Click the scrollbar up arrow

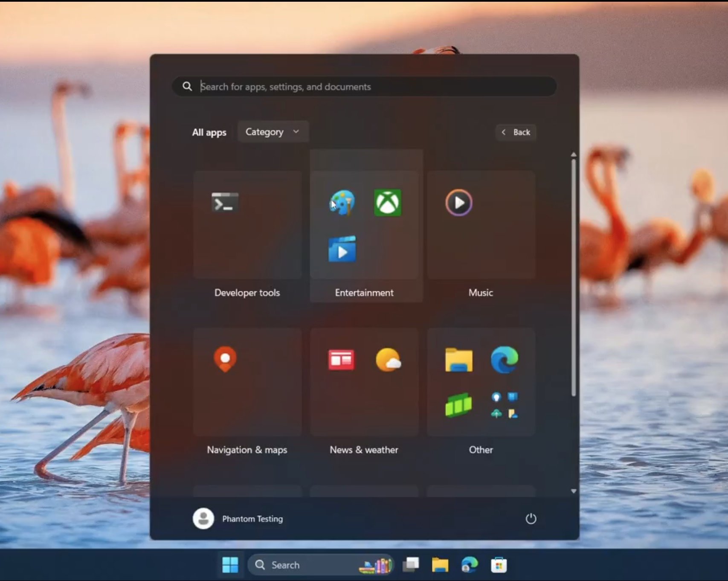pyautogui.click(x=574, y=154)
